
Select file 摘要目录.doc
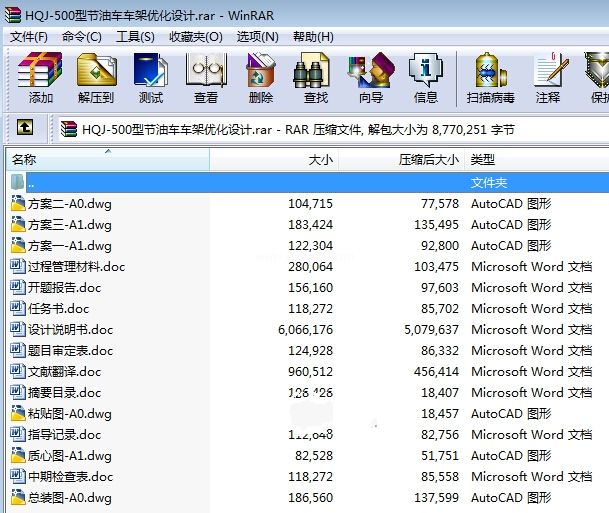pos(64,392)
